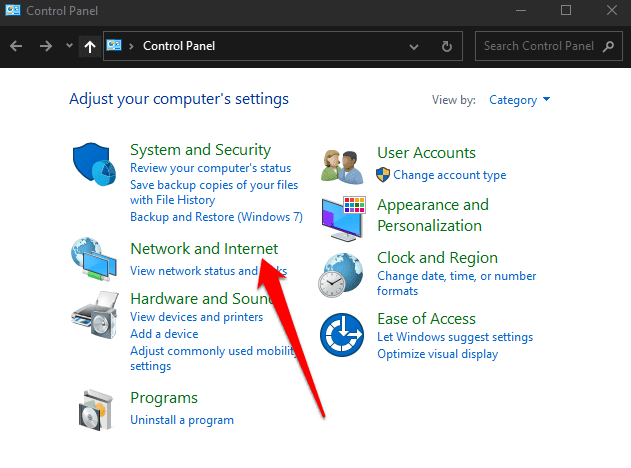Open the recent locations chevron
The height and width of the screenshot is (468, 631).
click(68, 46)
